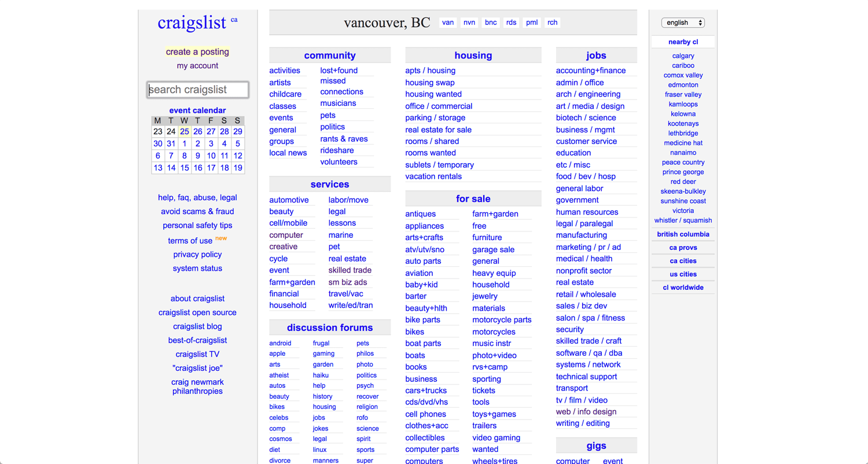Viewport: 868px width, 464px height.
Task: Open system status page
Action: 197,268
